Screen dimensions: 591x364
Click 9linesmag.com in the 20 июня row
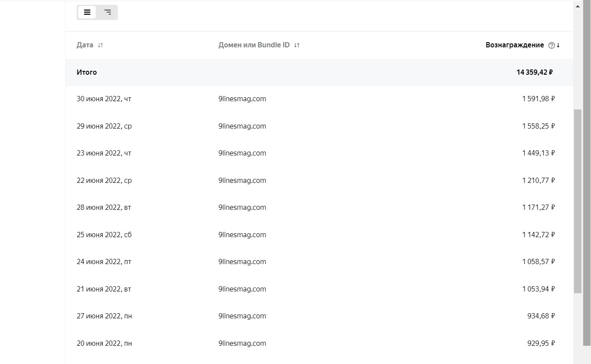pos(242,344)
